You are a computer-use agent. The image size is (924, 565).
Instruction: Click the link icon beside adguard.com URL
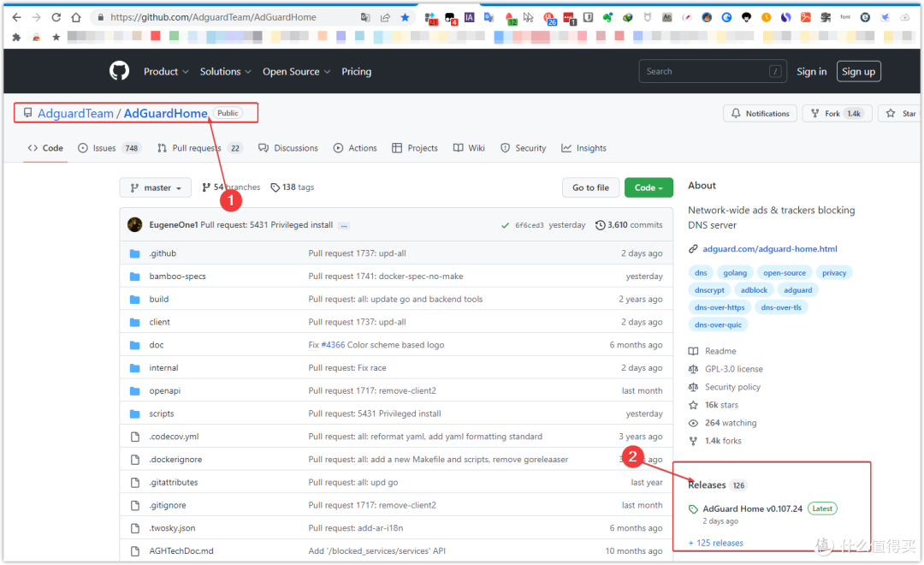pyautogui.click(x=693, y=249)
